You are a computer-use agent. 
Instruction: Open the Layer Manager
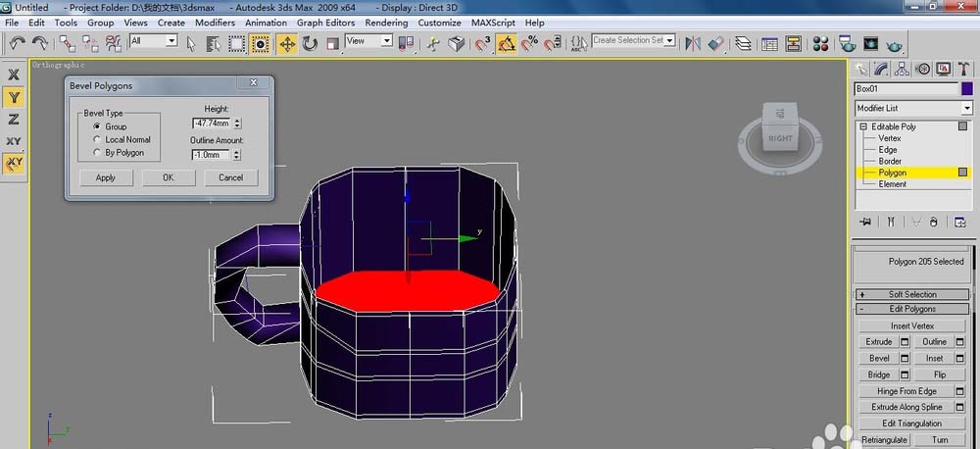point(743,44)
